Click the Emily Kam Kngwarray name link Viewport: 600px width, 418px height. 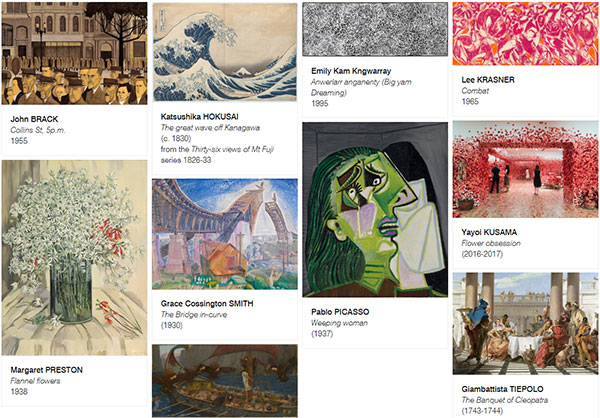351,71
